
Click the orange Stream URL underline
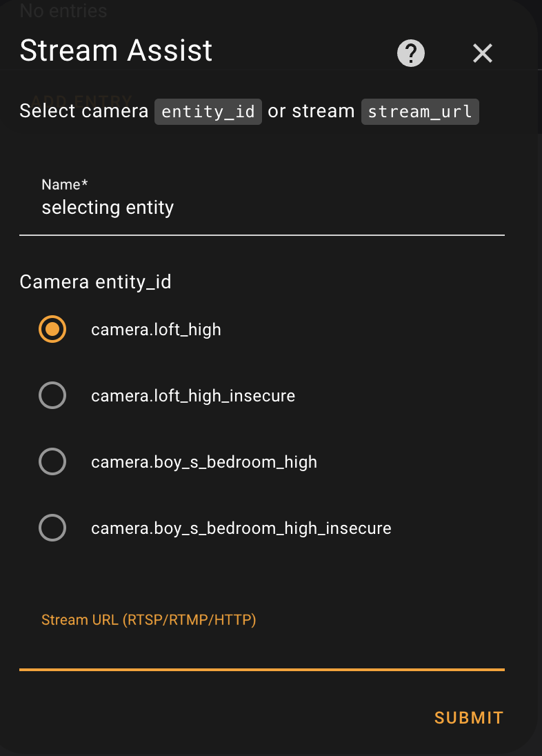tap(262, 669)
